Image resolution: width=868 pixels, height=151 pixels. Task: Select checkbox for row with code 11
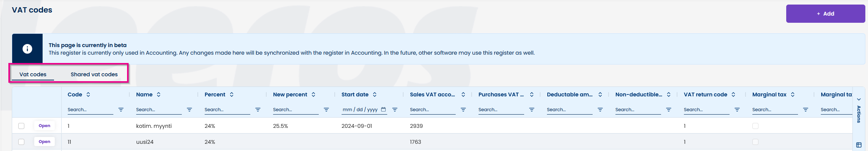(x=21, y=142)
